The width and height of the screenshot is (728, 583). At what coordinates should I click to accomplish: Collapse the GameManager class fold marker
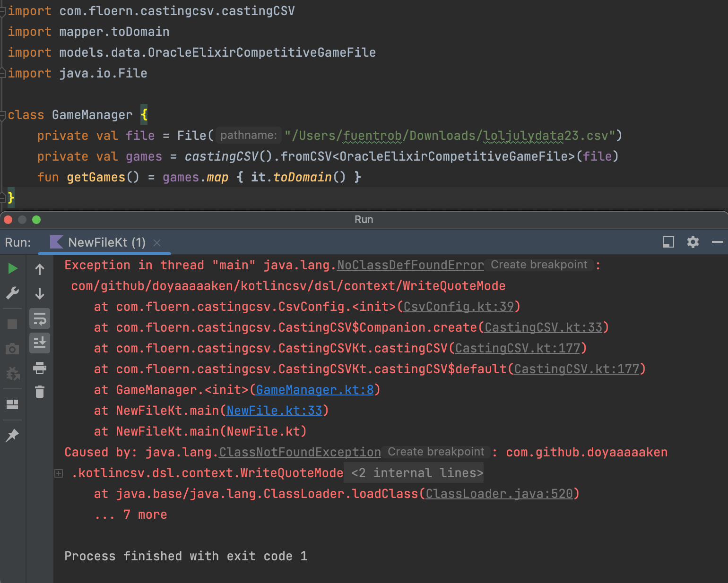[3, 115]
